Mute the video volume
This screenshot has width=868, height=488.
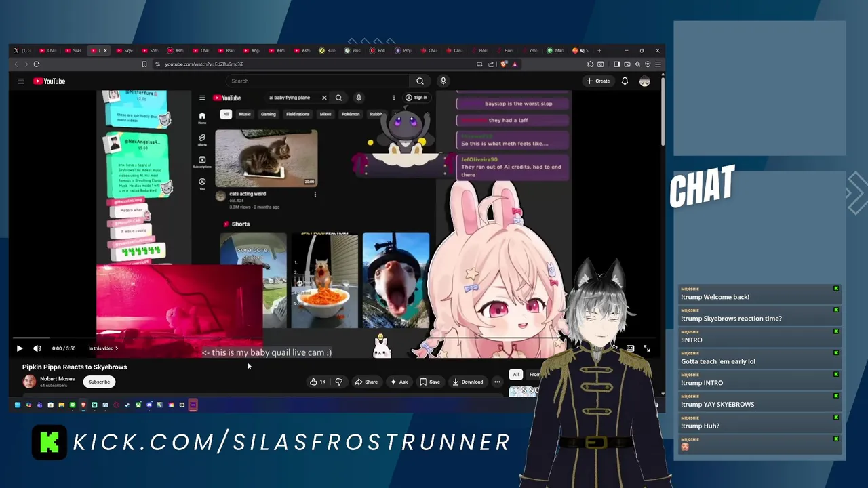coord(37,348)
